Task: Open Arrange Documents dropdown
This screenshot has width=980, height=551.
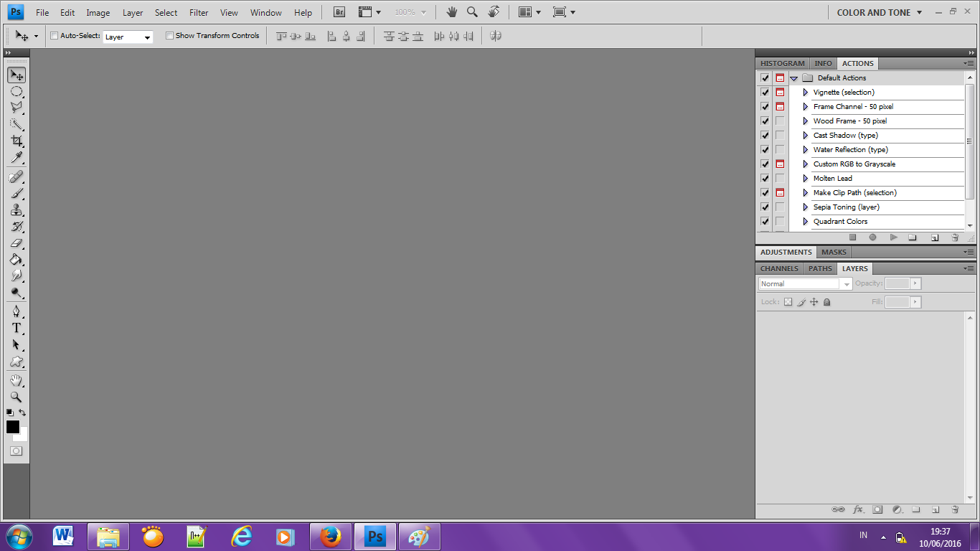Action: 530,12
